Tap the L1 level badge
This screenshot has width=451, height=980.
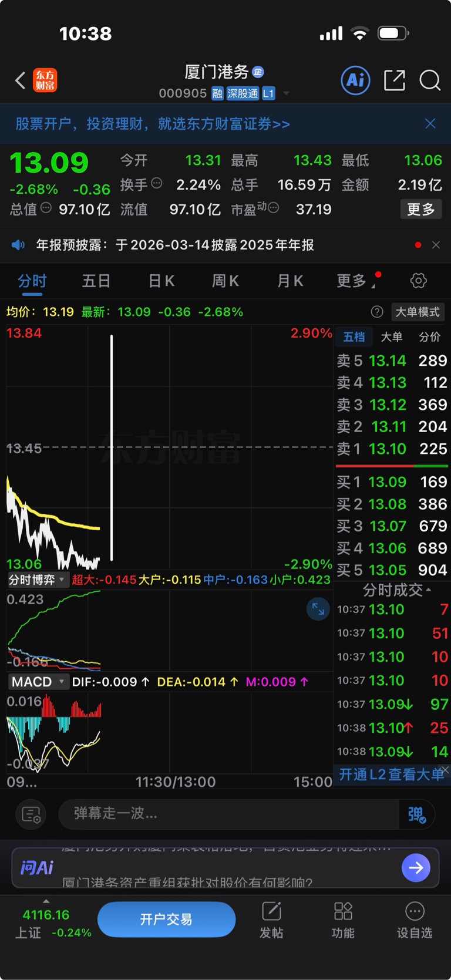pyautogui.click(x=268, y=93)
